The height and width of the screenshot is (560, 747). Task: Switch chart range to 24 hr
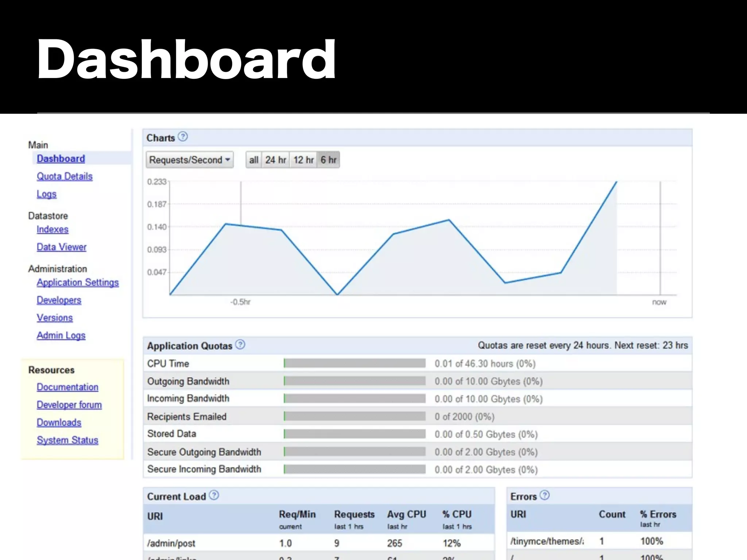[x=275, y=160]
